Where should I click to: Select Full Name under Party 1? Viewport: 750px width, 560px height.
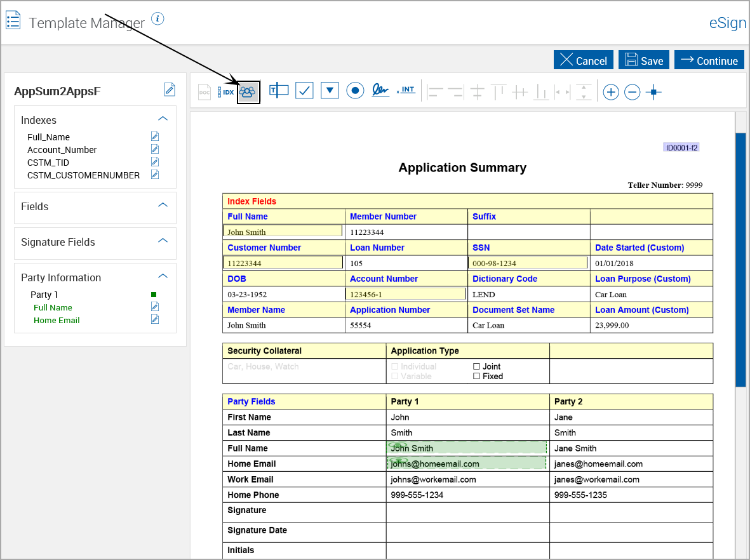tap(53, 307)
